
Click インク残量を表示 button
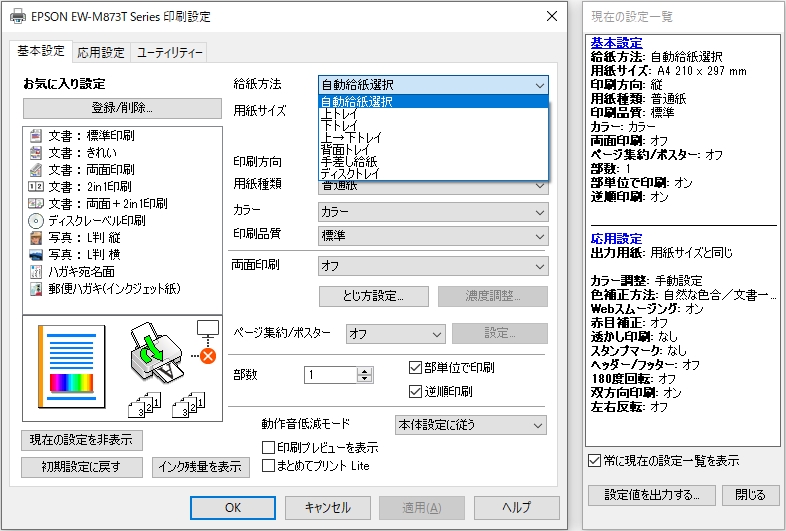point(201,467)
